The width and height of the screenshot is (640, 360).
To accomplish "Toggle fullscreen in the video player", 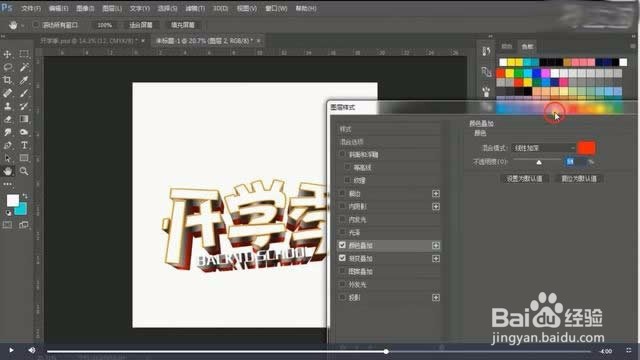I will coord(629,350).
